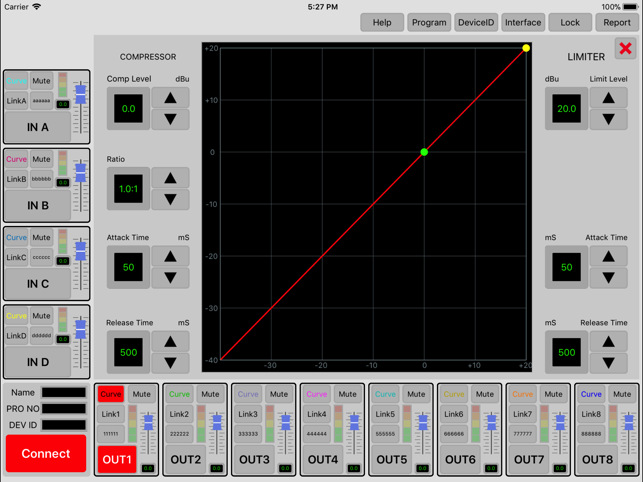Increase limiter Release Time up arrow

[609, 342]
